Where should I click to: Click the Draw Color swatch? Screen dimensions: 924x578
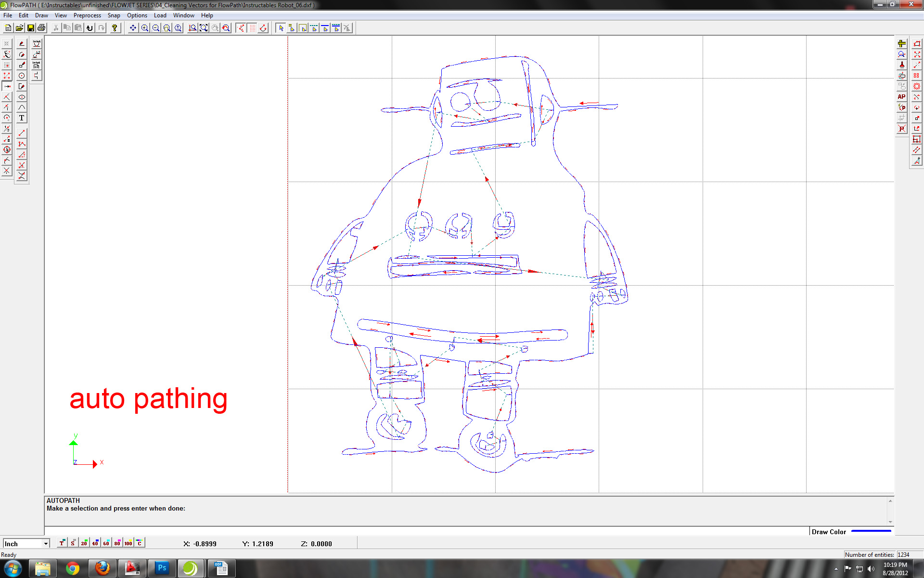tap(871, 531)
